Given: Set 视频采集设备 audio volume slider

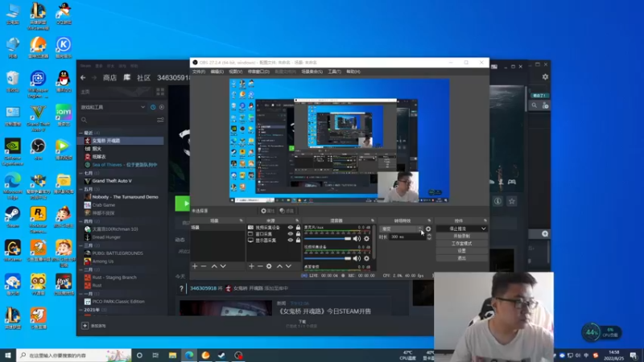Looking at the screenshot, I should (328, 258).
